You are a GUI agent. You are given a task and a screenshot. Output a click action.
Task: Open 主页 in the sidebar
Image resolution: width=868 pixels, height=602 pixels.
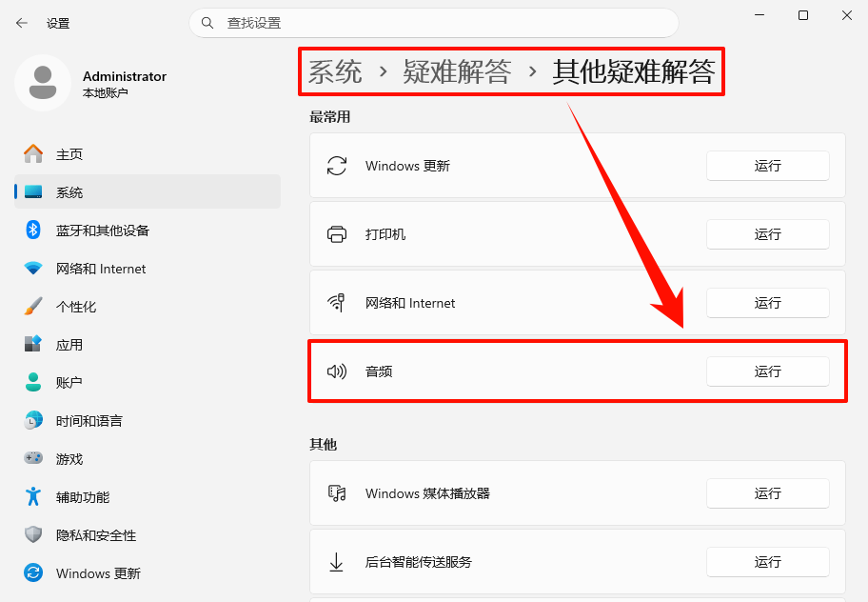(148, 154)
